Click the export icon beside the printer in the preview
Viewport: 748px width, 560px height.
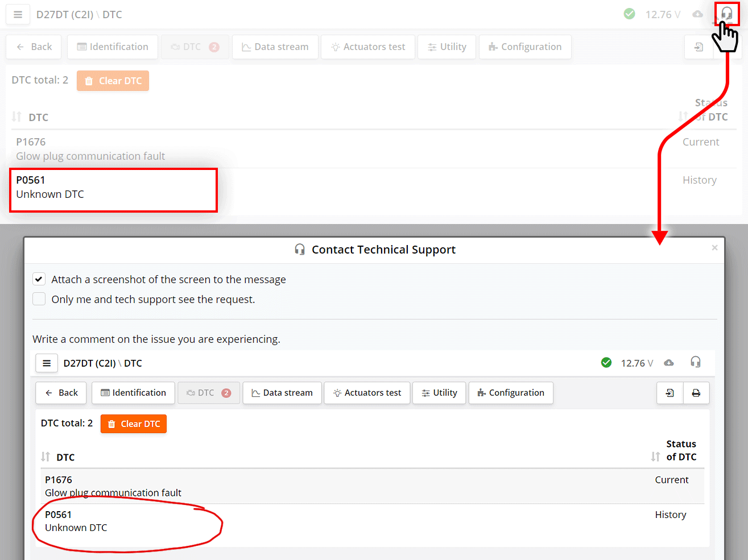pyautogui.click(x=670, y=393)
